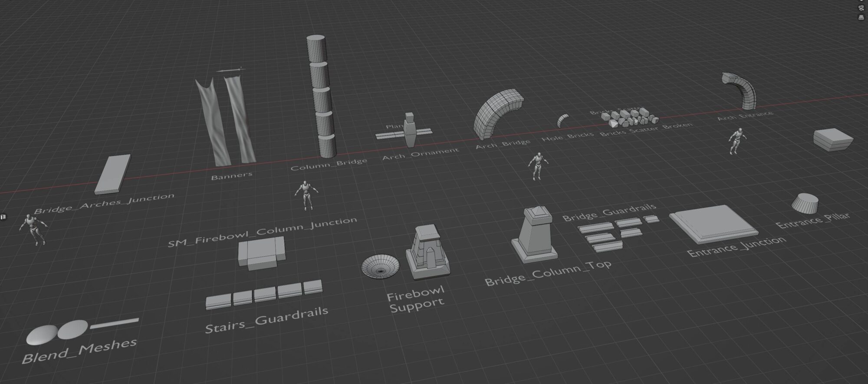
Task: Select the Bridge_Column_Top pedestal mesh
Action: click(535, 235)
